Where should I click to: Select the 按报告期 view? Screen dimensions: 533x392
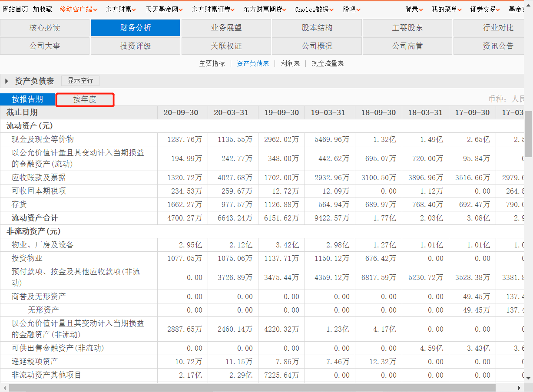point(27,99)
